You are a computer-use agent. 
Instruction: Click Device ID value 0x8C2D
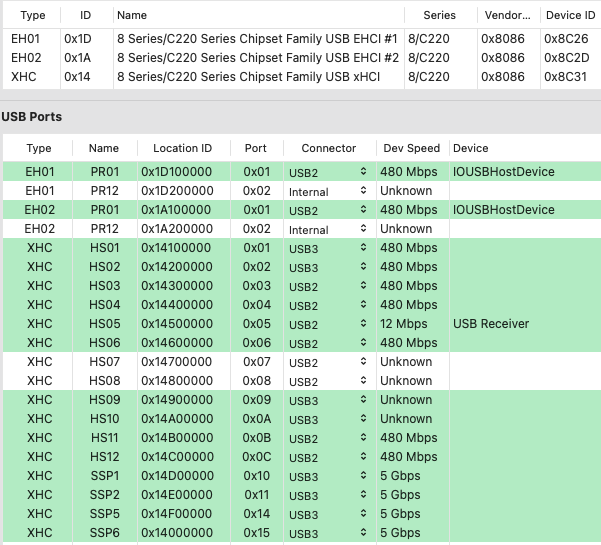567,58
